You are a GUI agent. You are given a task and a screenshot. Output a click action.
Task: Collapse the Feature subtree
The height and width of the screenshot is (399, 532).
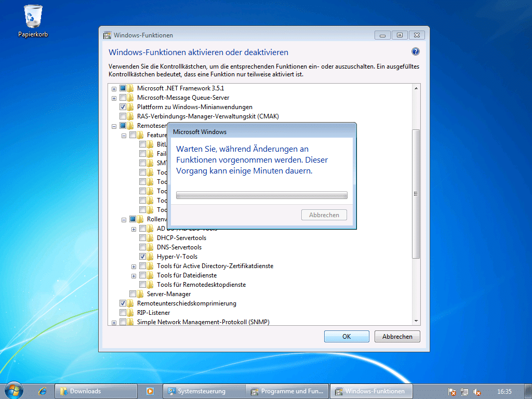tap(124, 136)
